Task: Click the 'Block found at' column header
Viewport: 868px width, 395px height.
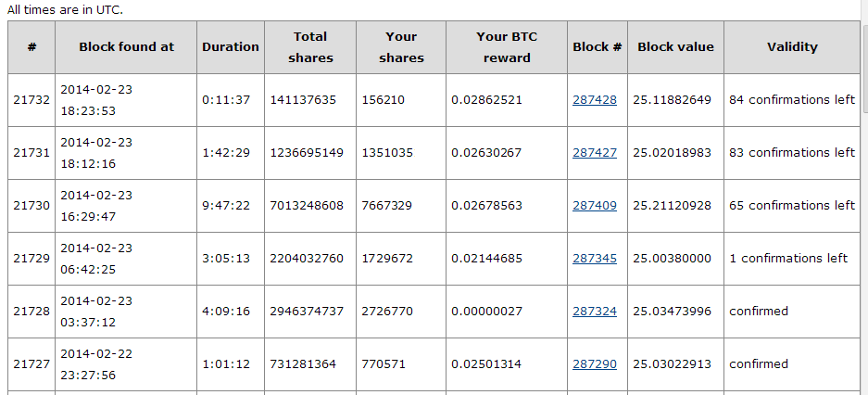Action: [126, 47]
